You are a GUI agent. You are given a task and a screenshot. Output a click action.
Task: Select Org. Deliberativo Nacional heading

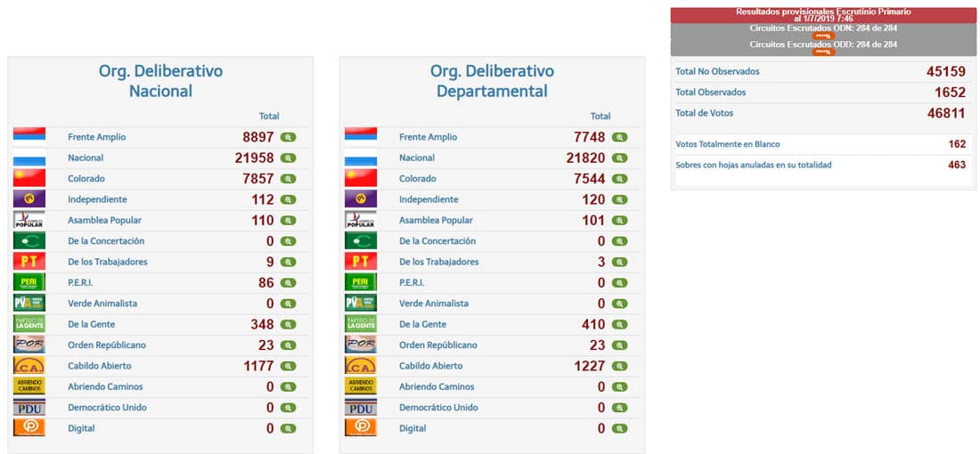pos(160,80)
